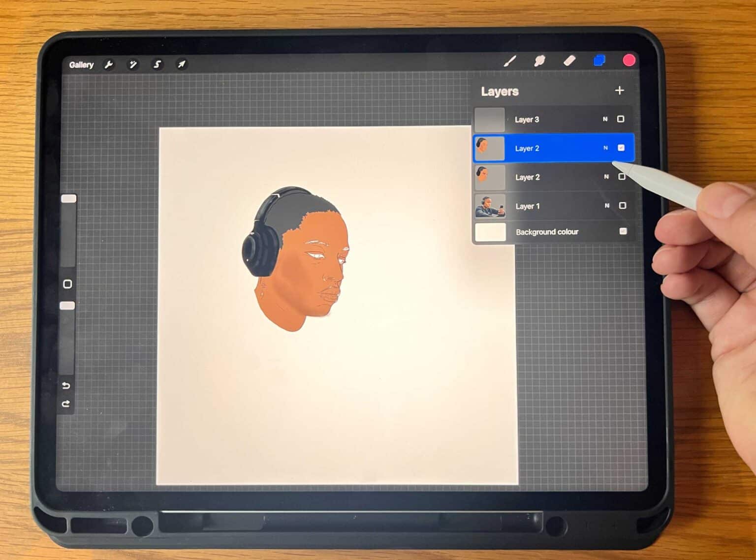Select the Smudge tool
Viewport: 756px width, 560px height.
(x=540, y=60)
